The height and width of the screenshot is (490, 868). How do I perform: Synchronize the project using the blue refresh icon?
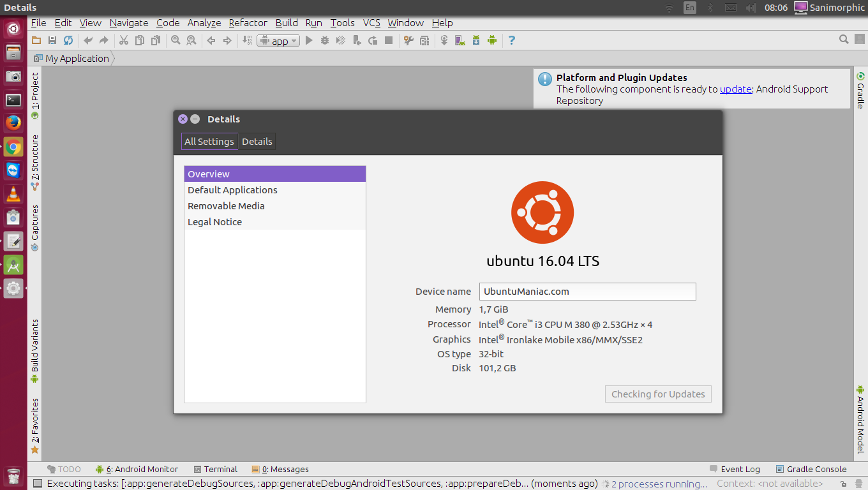click(68, 40)
